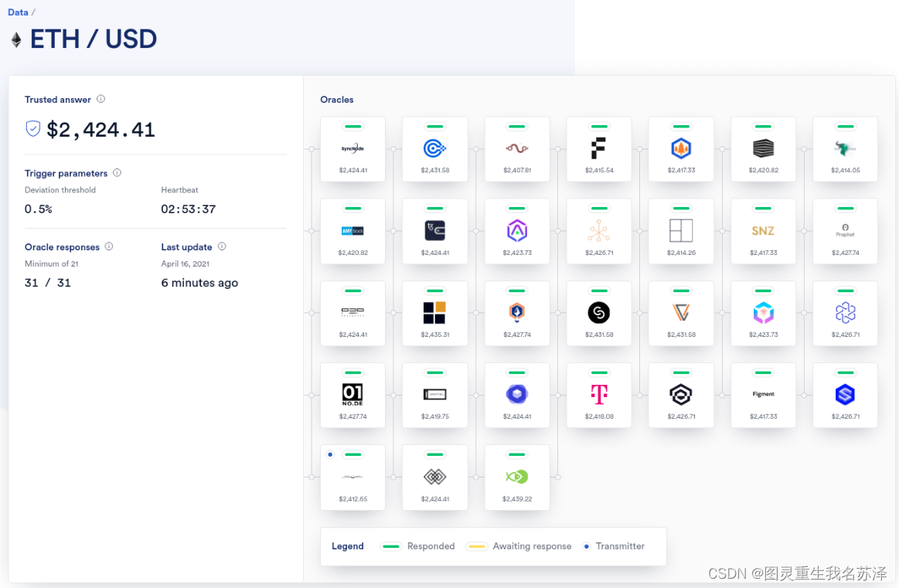Click the Figment oracle logo
The image size is (899, 588).
click(x=763, y=394)
